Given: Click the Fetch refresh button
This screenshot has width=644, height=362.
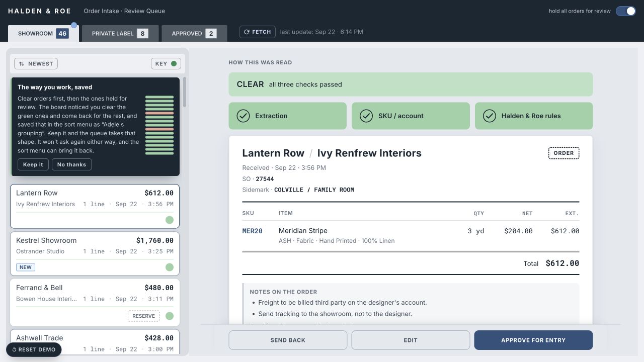Looking at the screenshot, I should point(258,32).
